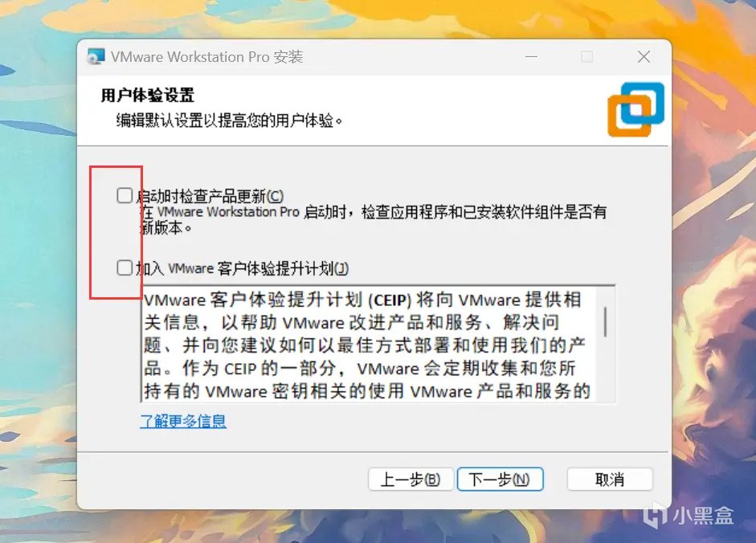Image resolution: width=756 pixels, height=543 pixels.
Task: Click the 启动时检查产品更新(C) label text
Action: 210,196
